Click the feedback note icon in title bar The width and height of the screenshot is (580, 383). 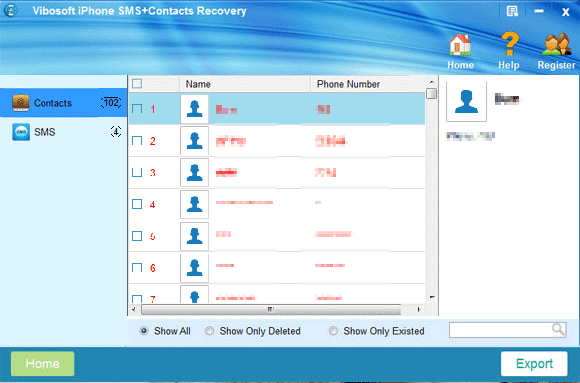coord(512,11)
